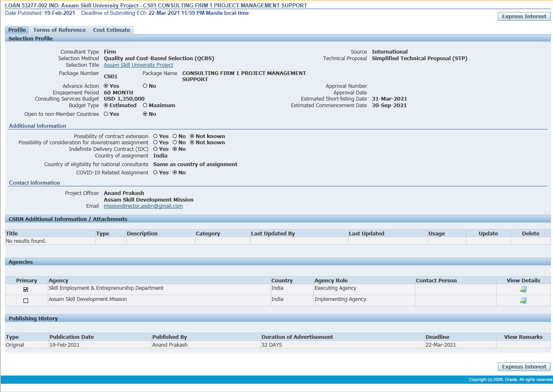
Task: Set Open to non-Member Countries to No
Action: [145, 114]
